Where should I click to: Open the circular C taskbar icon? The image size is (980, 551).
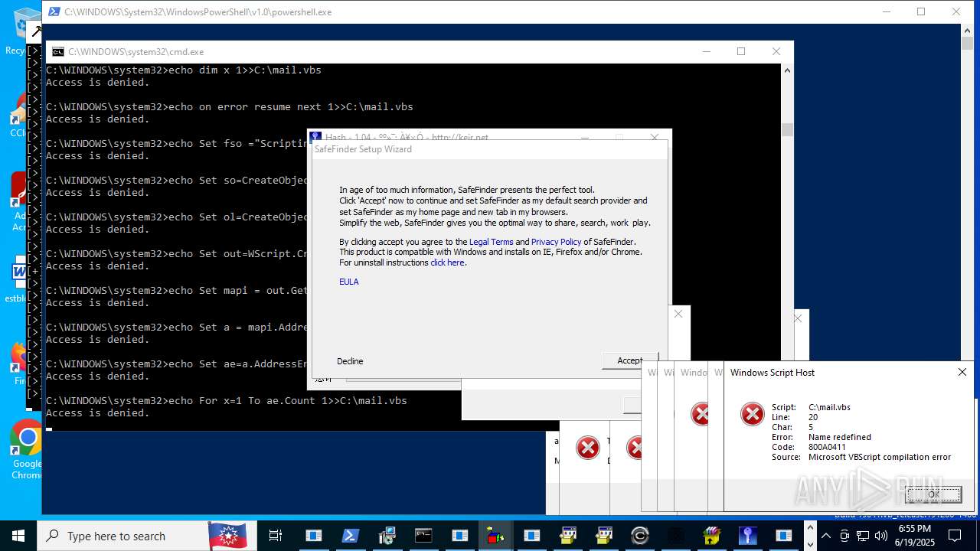coord(639,536)
